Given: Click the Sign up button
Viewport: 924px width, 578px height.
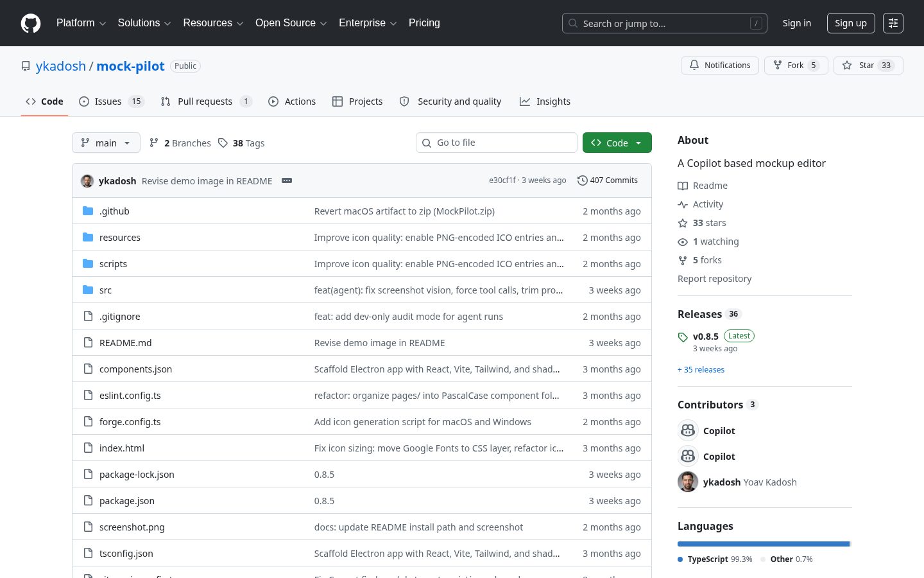Looking at the screenshot, I should [850, 23].
